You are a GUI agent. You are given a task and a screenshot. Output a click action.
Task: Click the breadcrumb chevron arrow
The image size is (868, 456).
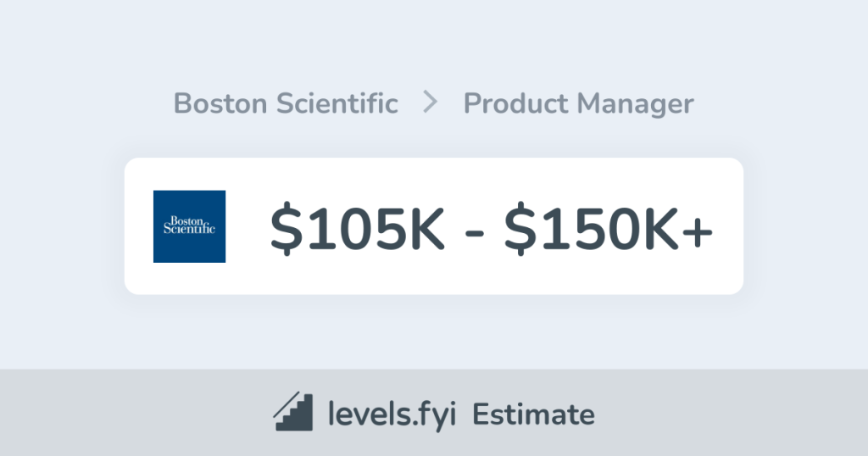(431, 103)
